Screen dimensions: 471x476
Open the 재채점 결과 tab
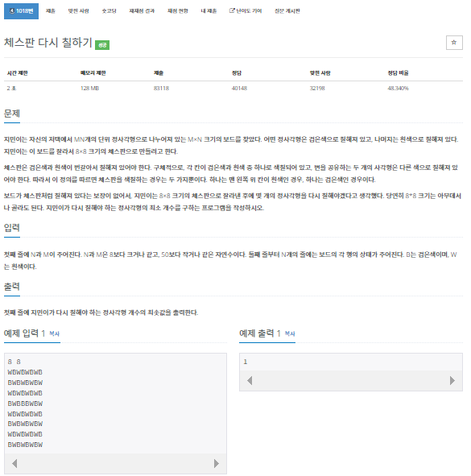tap(142, 11)
